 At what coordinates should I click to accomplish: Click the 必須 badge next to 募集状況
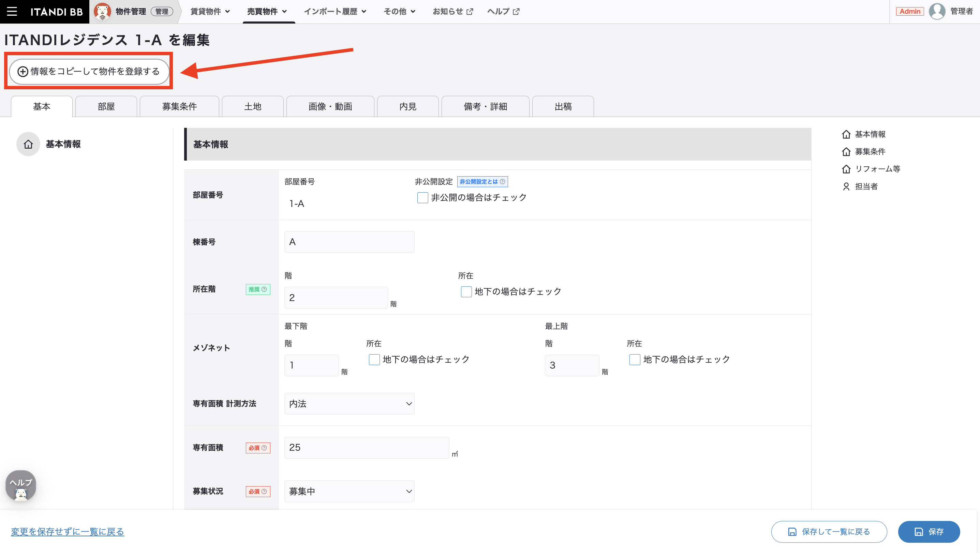[x=258, y=492]
